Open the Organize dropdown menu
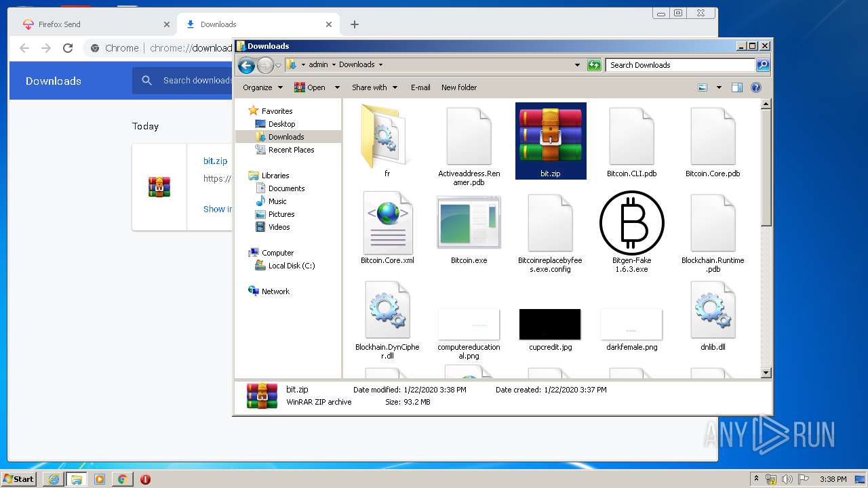868x488 pixels. (x=262, y=87)
